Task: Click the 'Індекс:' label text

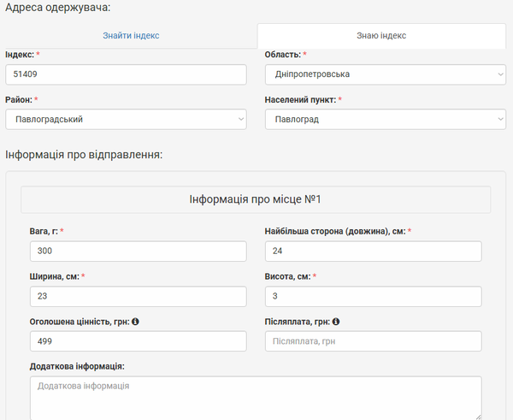Action: click(x=19, y=55)
